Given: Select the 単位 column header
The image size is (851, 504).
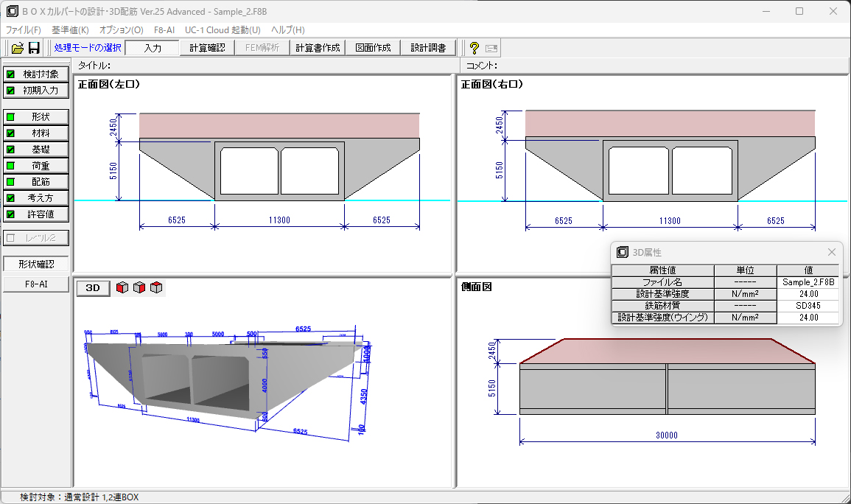Looking at the screenshot, I should click(x=745, y=270).
